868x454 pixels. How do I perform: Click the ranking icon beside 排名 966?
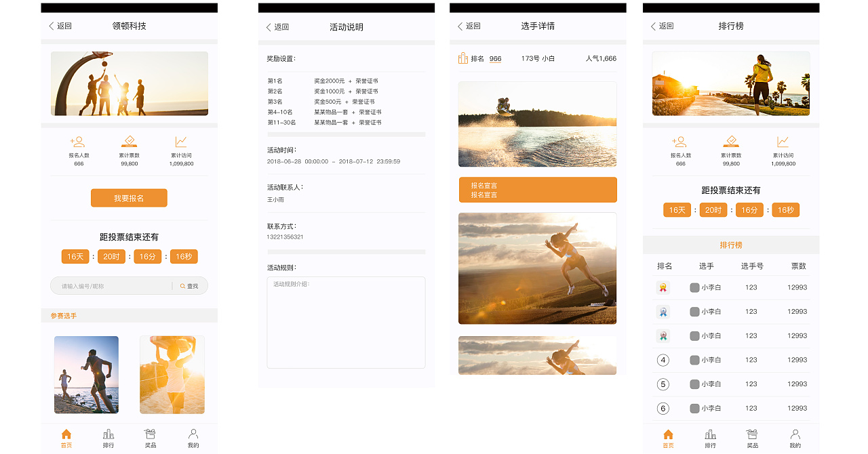pyautogui.click(x=463, y=58)
